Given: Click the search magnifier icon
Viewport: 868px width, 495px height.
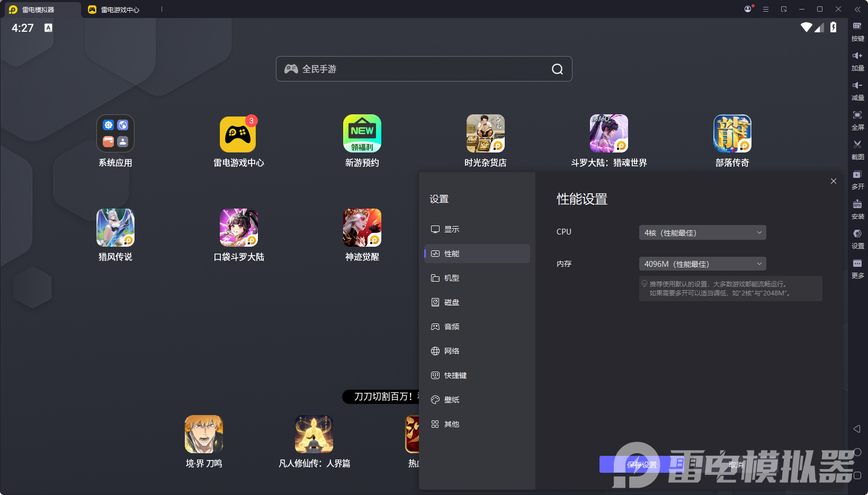Looking at the screenshot, I should coord(557,69).
